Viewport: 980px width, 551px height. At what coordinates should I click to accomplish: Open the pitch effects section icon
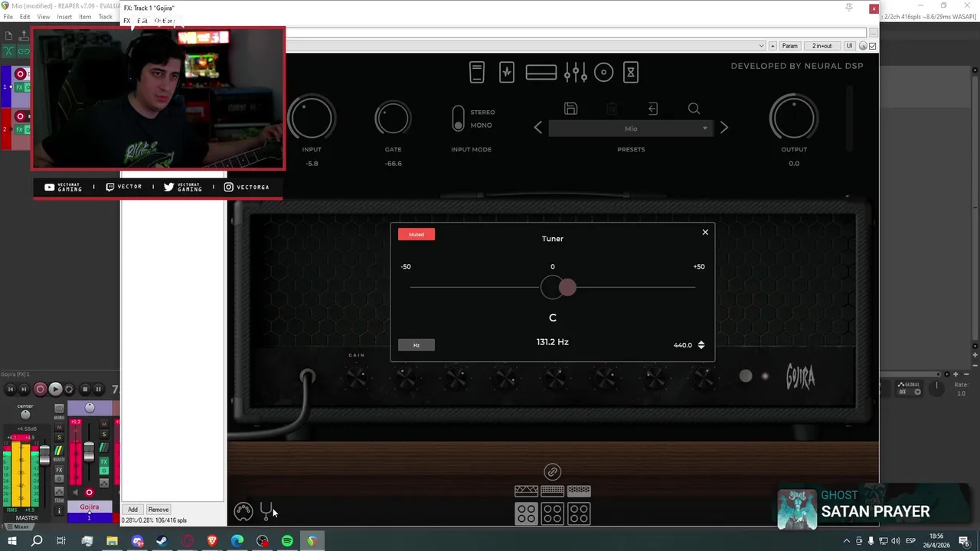coord(506,72)
